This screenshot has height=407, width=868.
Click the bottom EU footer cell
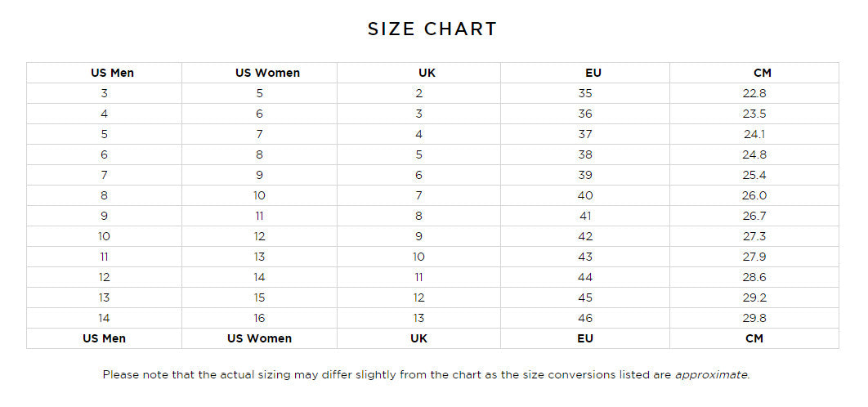(585, 338)
